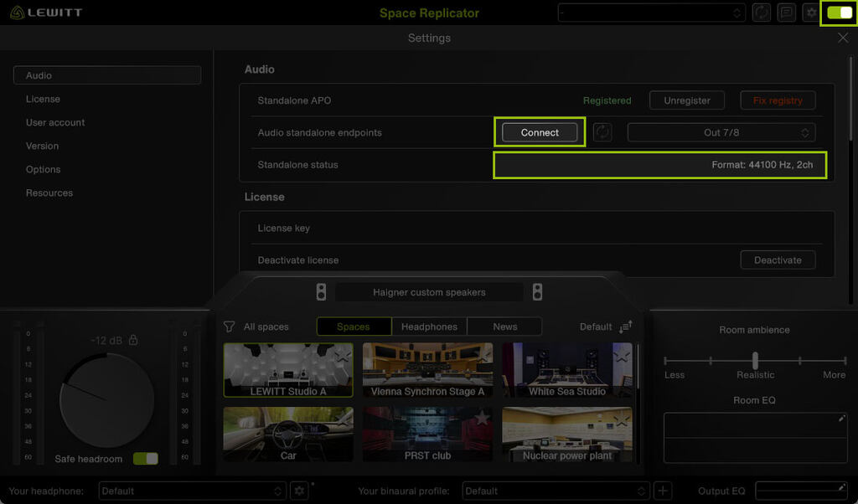
Task: Select the White Sea Studio space
Action: (567, 370)
